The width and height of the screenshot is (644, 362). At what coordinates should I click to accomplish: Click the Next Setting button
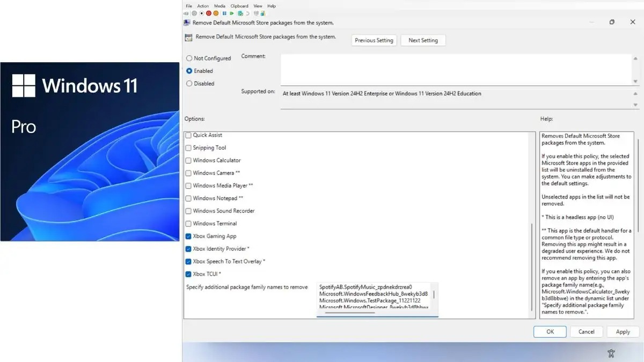tap(423, 40)
